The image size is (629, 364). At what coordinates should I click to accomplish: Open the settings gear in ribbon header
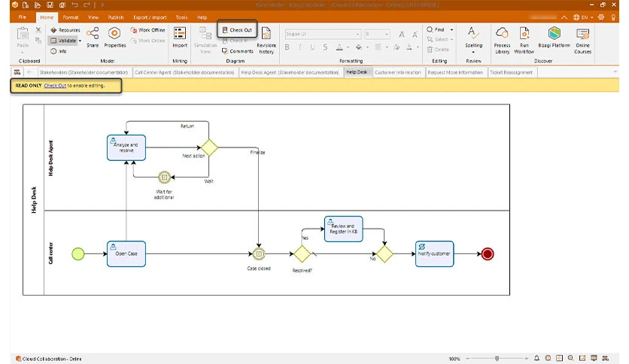(x=601, y=17)
